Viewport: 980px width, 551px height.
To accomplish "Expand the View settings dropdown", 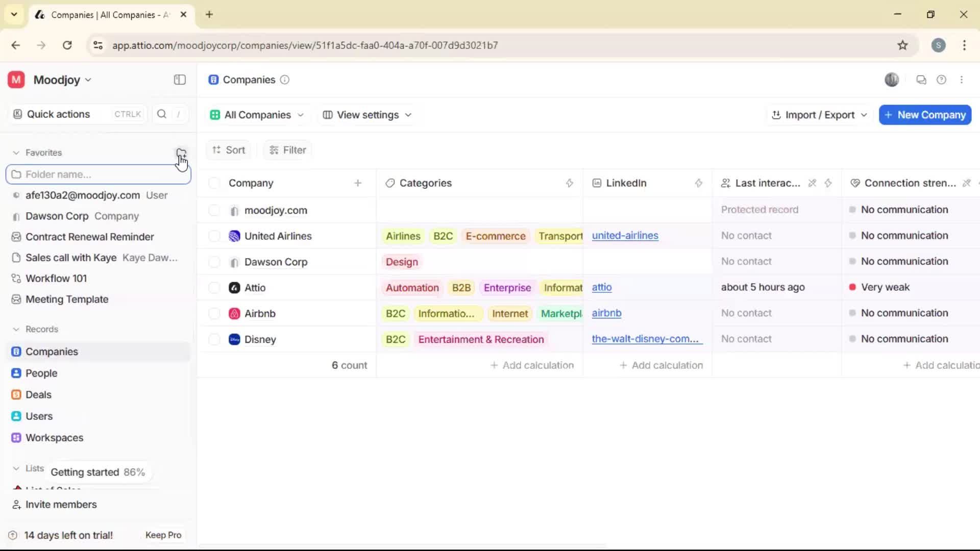I will [x=366, y=115].
